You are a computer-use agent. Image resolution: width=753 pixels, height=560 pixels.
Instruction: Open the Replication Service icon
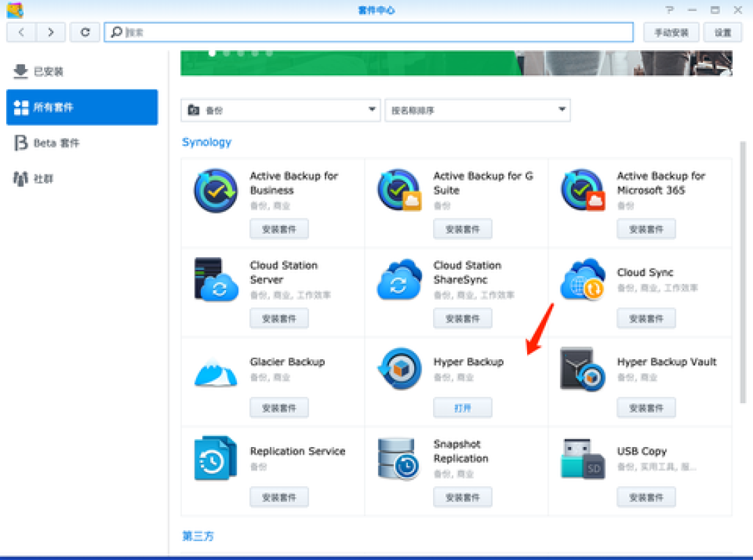point(215,458)
